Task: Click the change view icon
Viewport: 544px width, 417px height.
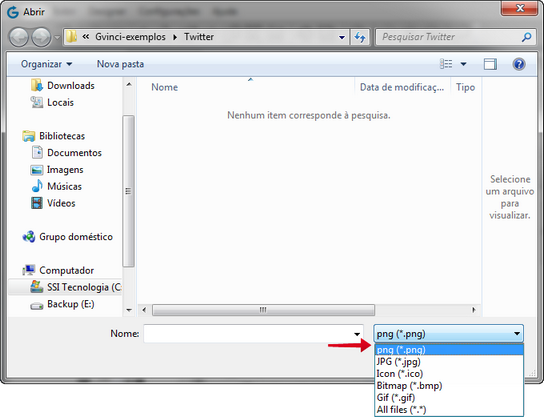Action: pyautogui.click(x=446, y=64)
